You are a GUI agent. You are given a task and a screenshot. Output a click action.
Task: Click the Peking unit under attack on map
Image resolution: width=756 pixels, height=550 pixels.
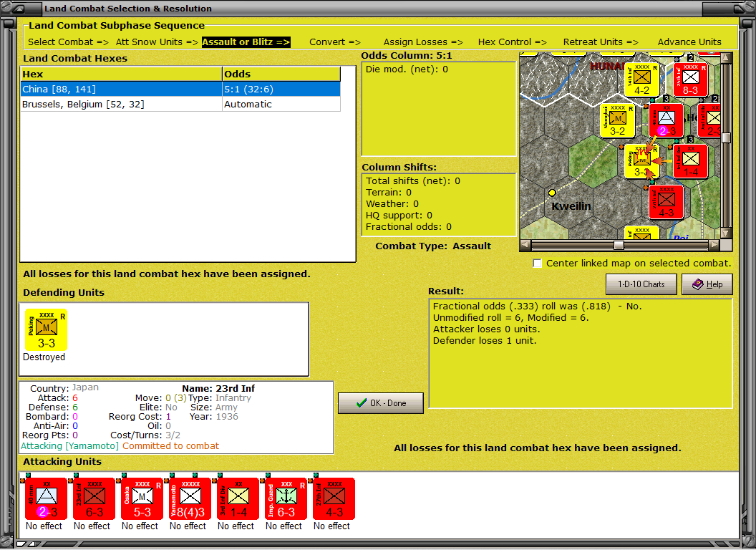pos(641,161)
